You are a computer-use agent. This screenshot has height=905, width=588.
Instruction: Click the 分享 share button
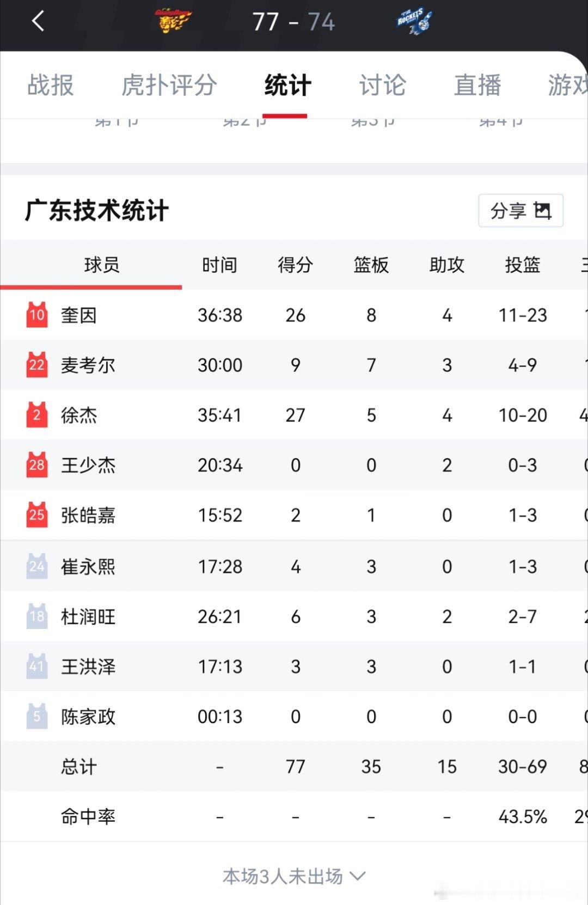tap(520, 210)
